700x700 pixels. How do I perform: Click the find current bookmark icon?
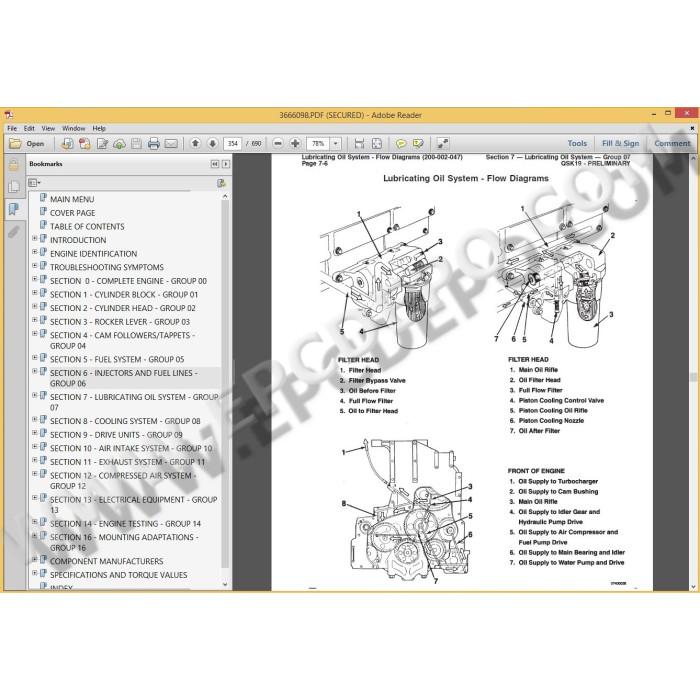[x=221, y=183]
